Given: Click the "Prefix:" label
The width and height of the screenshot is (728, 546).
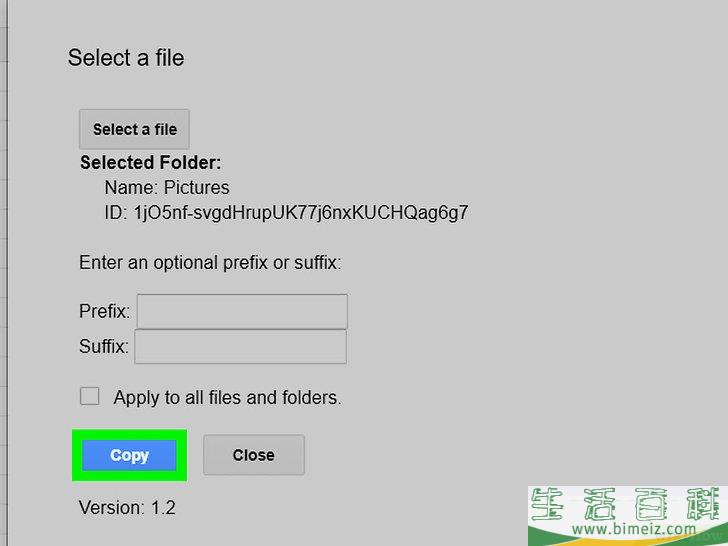Looking at the screenshot, I should coord(104,312).
